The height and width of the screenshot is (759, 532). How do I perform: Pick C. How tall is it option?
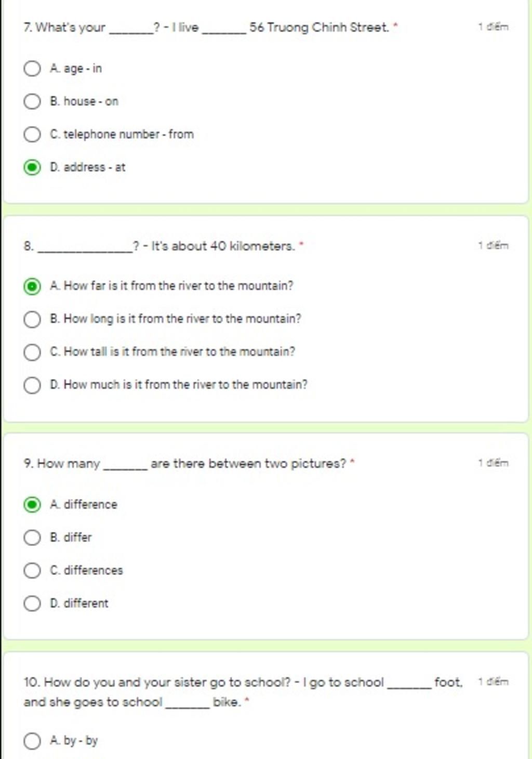point(32,352)
